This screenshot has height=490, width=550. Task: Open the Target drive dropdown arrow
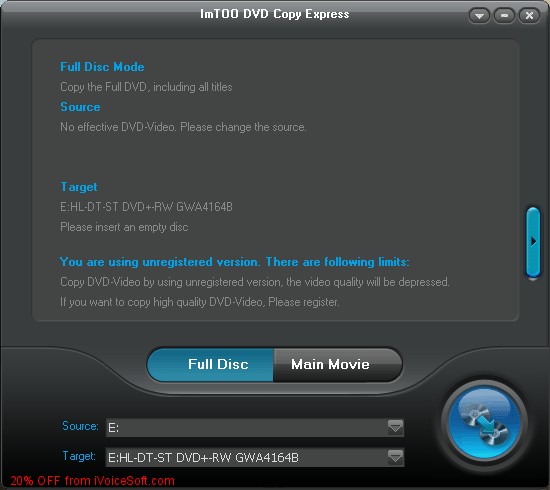click(x=395, y=457)
